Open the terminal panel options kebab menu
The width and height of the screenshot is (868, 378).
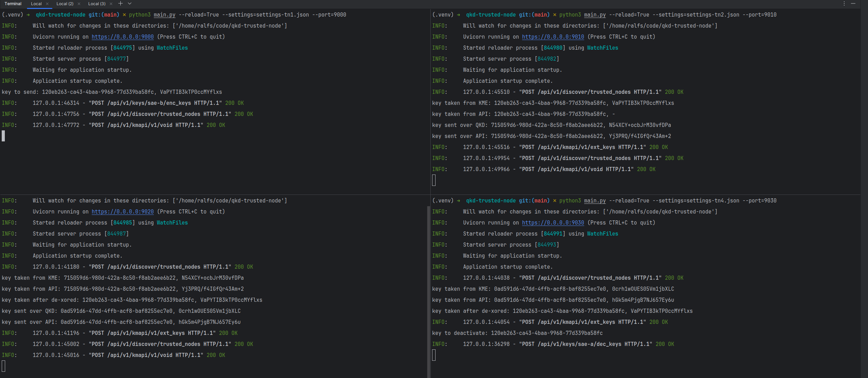(x=844, y=3)
